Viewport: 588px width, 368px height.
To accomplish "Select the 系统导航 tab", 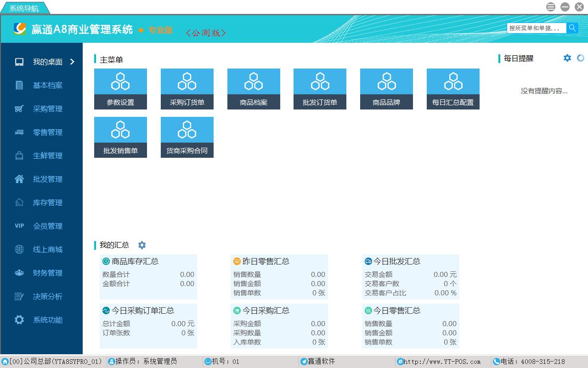I will (x=24, y=8).
